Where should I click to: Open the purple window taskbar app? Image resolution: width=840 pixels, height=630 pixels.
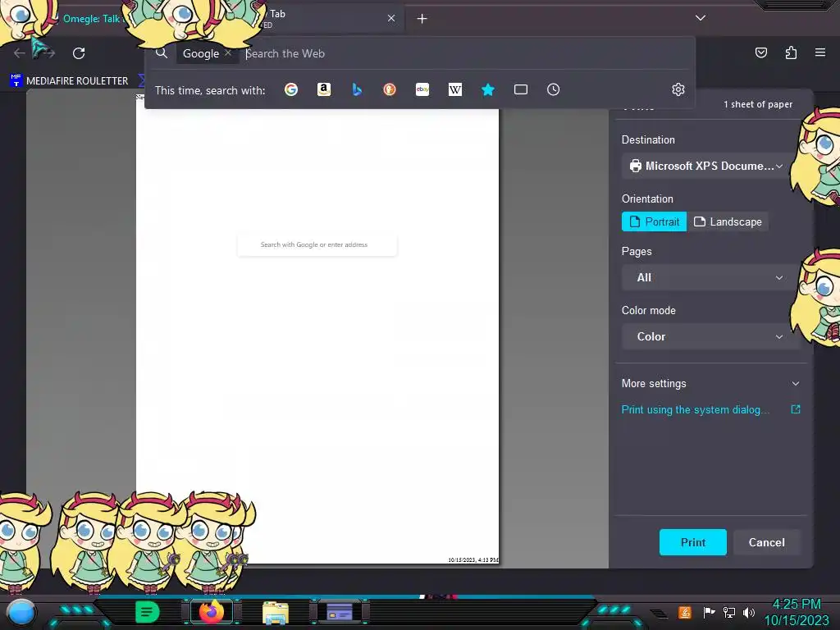coord(340,612)
